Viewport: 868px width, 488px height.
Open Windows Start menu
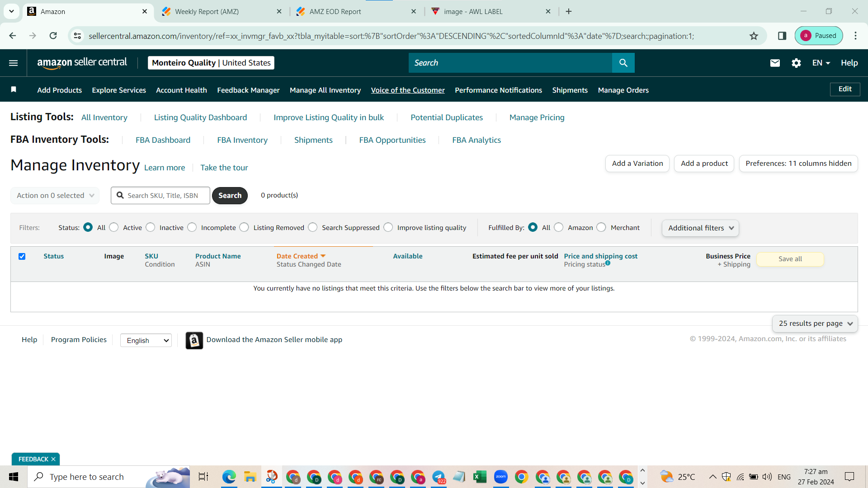(14, 477)
